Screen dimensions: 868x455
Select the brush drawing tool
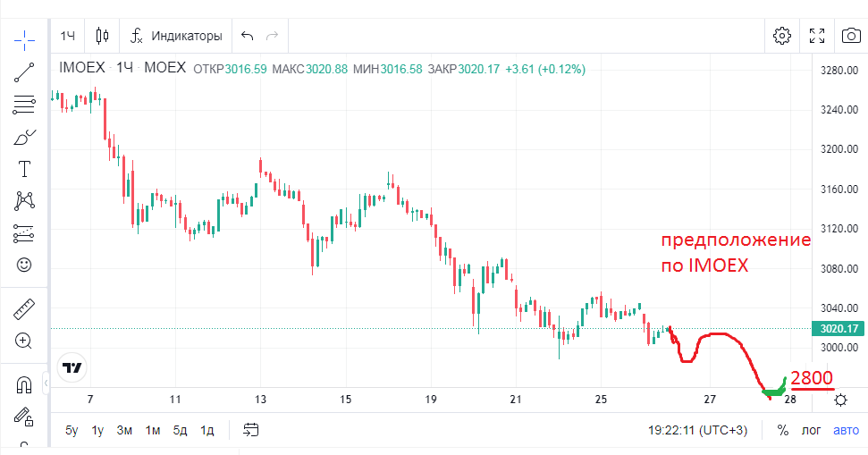(24, 138)
